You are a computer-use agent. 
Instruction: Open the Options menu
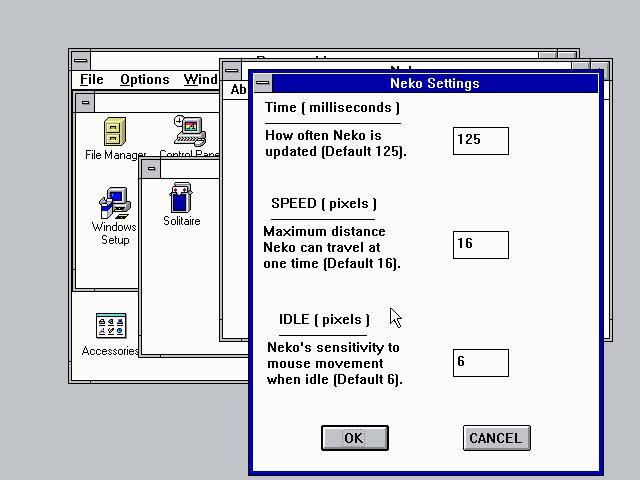click(x=144, y=79)
